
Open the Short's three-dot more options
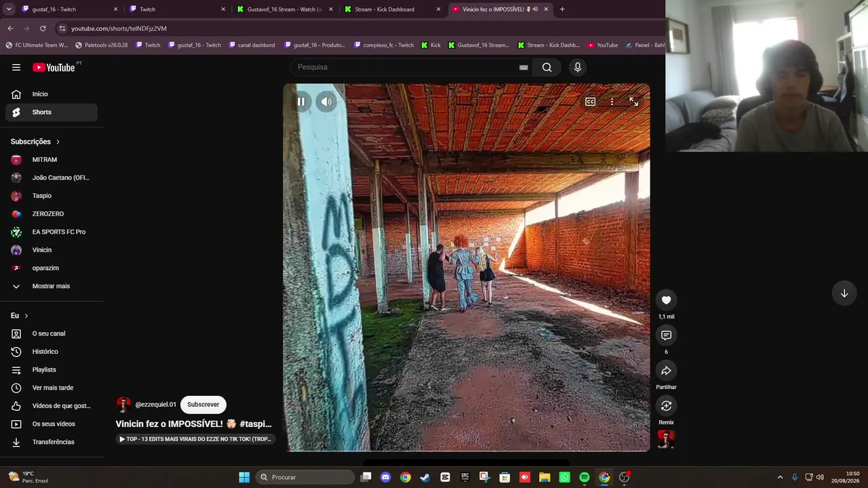point(612,102)
